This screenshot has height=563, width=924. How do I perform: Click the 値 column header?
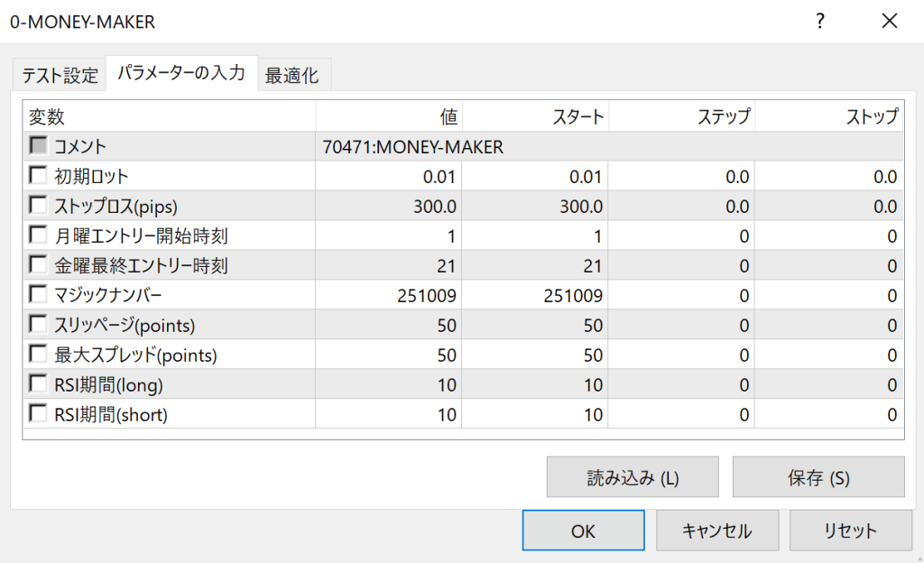coord(389,116)
